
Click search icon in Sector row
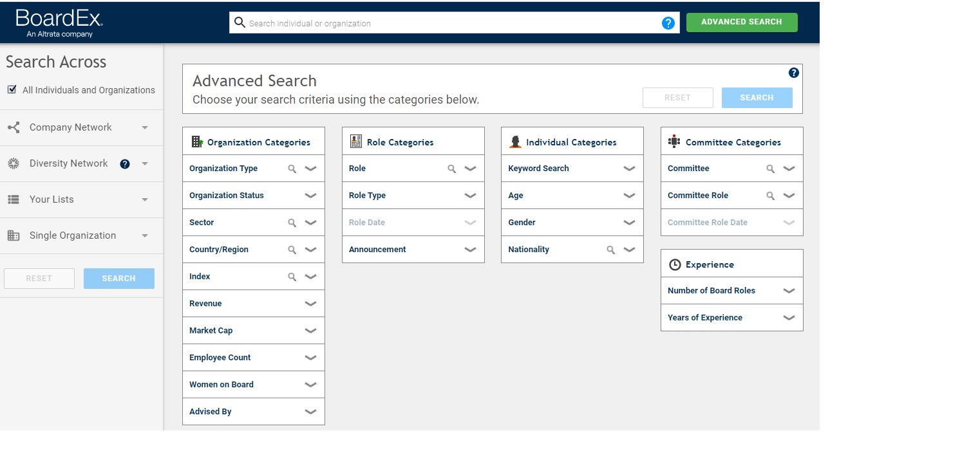(x=292, y=223)
